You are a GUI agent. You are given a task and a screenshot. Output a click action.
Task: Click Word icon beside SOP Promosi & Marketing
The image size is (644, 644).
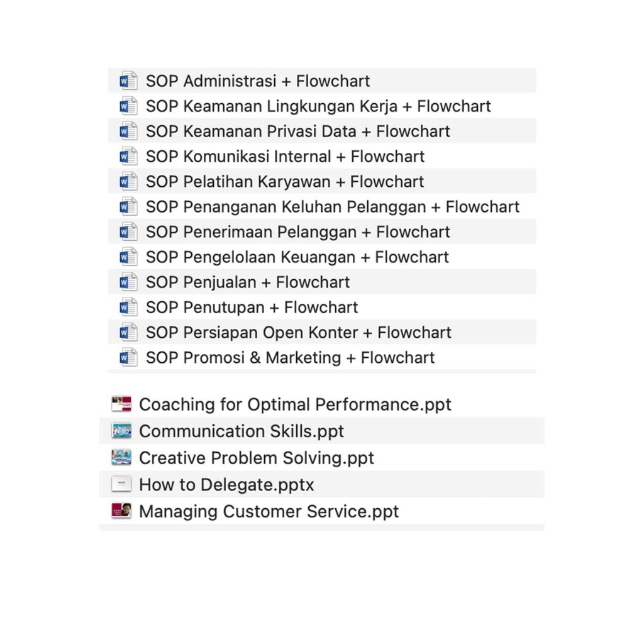coord(128,357)
